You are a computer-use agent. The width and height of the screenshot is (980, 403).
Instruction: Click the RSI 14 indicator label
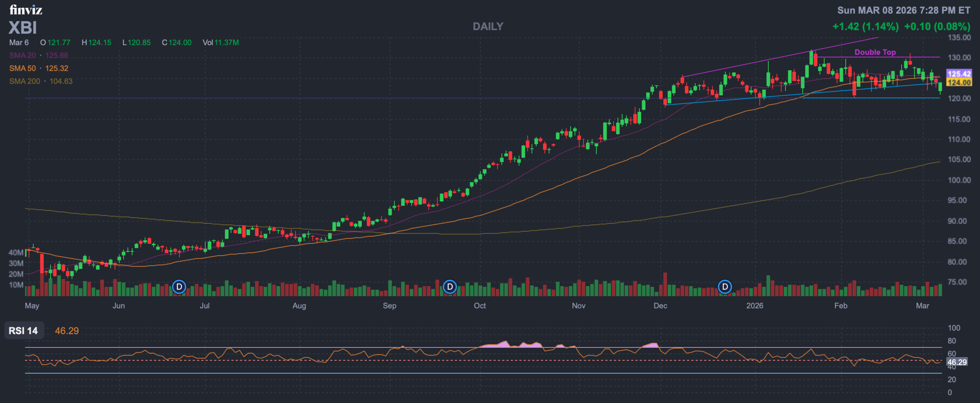(x=23, y=331)
